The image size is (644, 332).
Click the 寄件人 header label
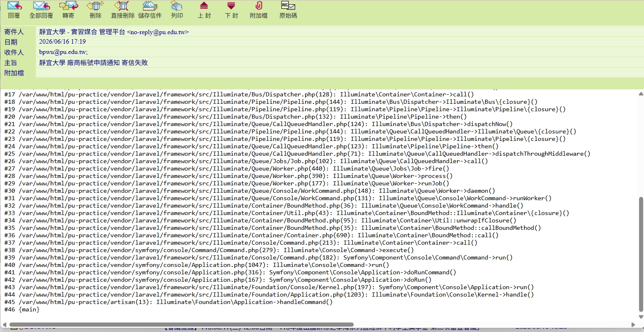pyautogui.click(x=14, y=32)
